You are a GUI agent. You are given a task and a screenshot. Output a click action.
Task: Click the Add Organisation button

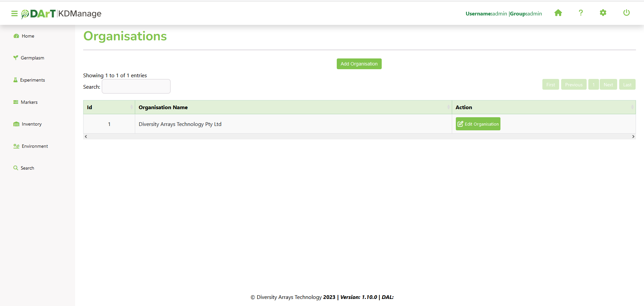coord(359,64)
